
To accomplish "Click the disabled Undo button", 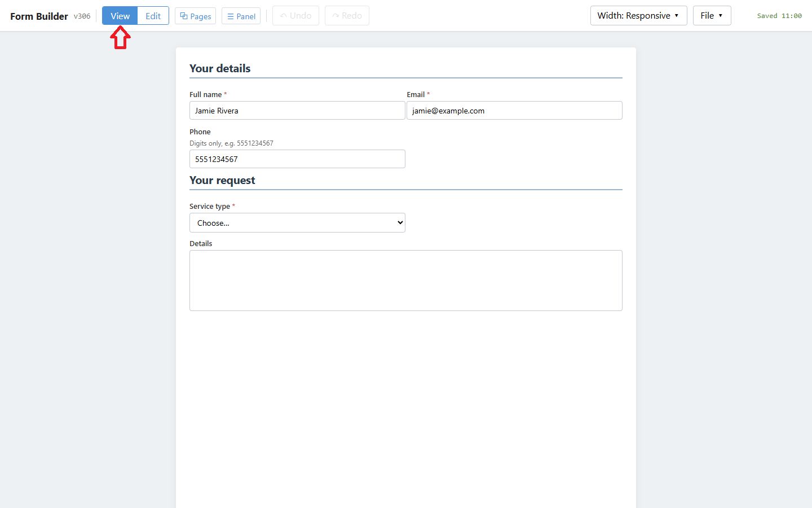I will [295, 16].
